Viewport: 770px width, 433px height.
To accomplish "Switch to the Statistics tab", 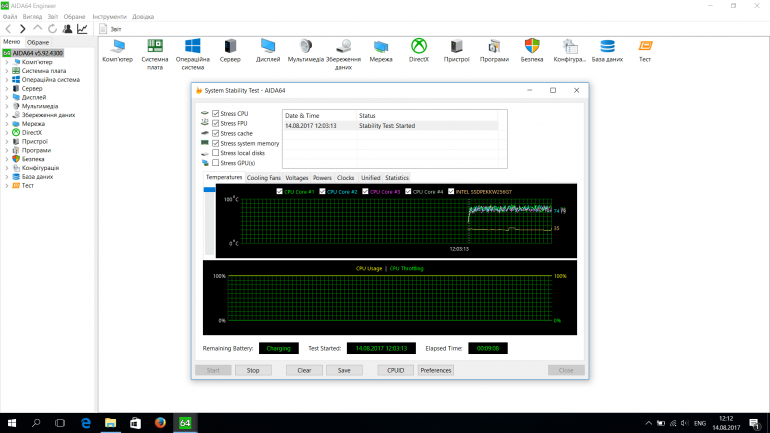I will tap(397, 178).
